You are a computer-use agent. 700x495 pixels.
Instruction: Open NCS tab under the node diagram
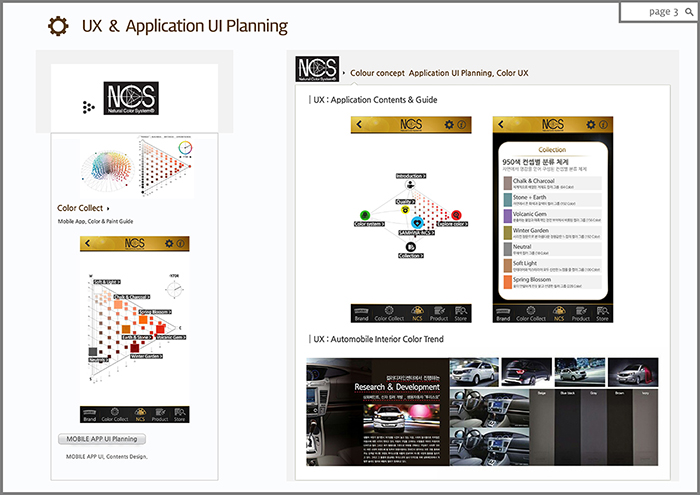pyautogui.click(x=417, y=314)
